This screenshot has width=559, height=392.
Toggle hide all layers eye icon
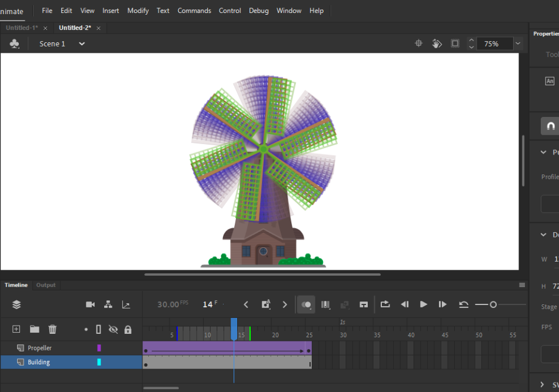[x=114, y=329]
